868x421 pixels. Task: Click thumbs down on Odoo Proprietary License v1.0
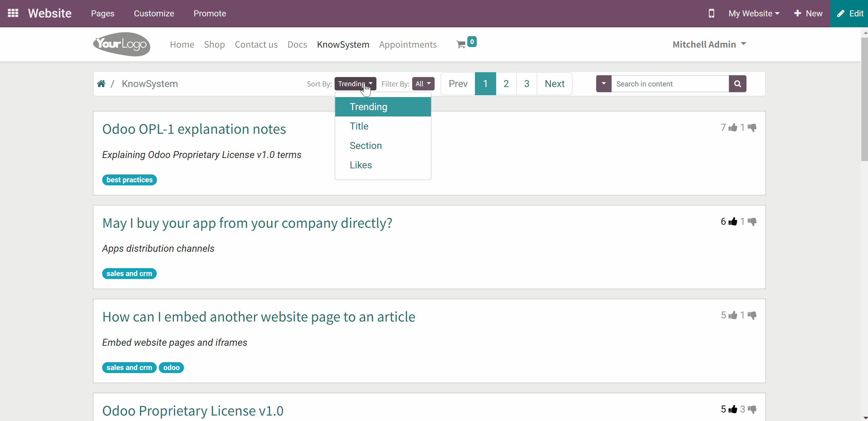coord(752,409)
